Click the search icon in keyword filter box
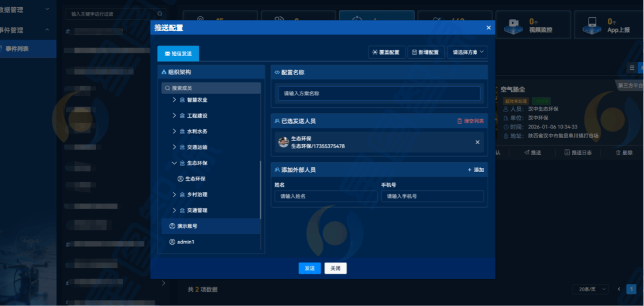 (159, 13)
